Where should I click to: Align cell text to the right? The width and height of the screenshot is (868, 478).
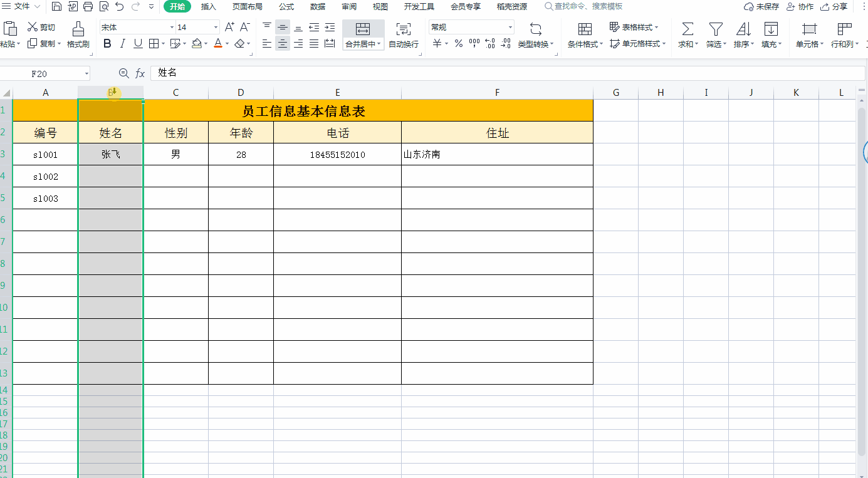pyautogui.click(x=298, y=44)
